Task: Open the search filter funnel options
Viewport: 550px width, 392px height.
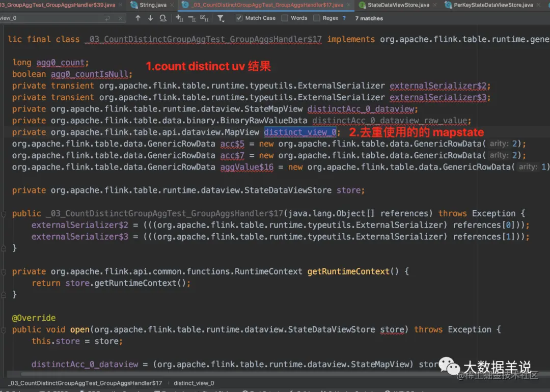Action: (221, 18)
